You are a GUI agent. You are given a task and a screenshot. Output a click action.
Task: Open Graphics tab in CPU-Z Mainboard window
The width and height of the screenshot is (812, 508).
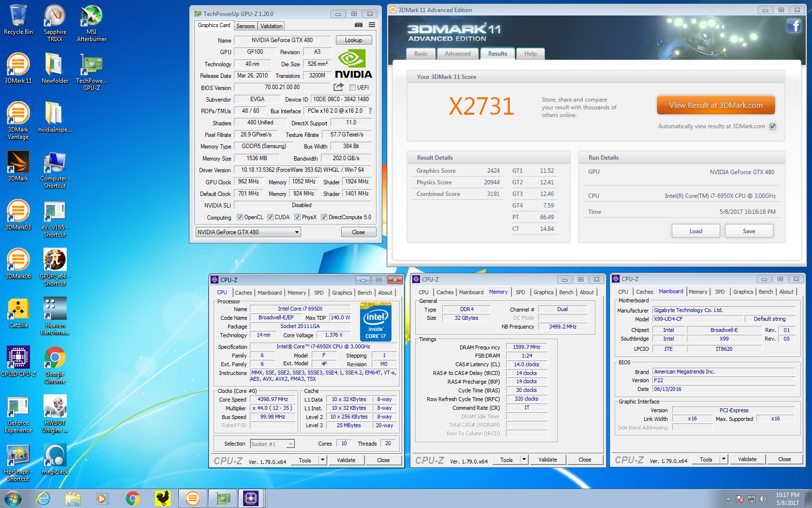click(743, 292)
